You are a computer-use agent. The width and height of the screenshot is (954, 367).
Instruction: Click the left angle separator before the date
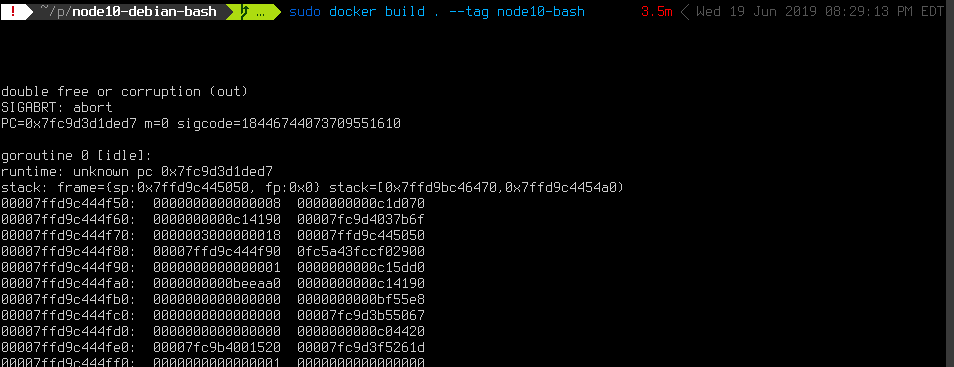(x=685, y=12)
